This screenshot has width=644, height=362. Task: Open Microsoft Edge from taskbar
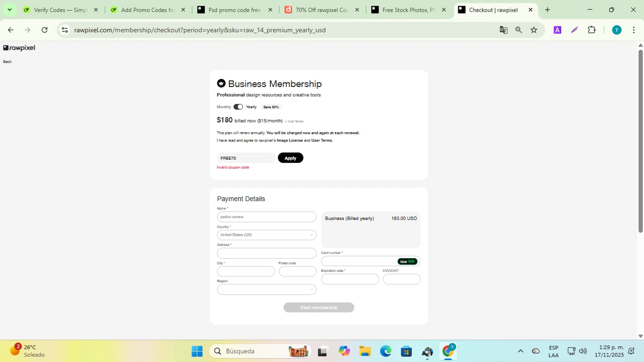tap(386, 351)
